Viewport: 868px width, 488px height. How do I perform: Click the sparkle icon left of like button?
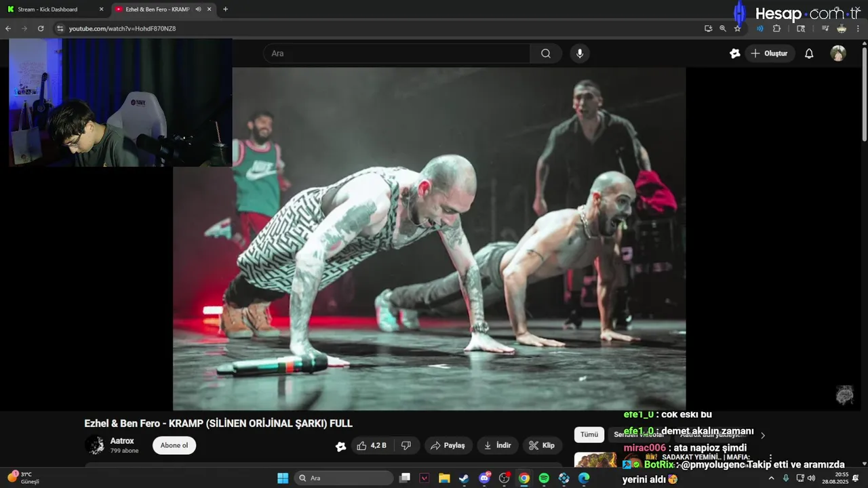coord(340,446)
